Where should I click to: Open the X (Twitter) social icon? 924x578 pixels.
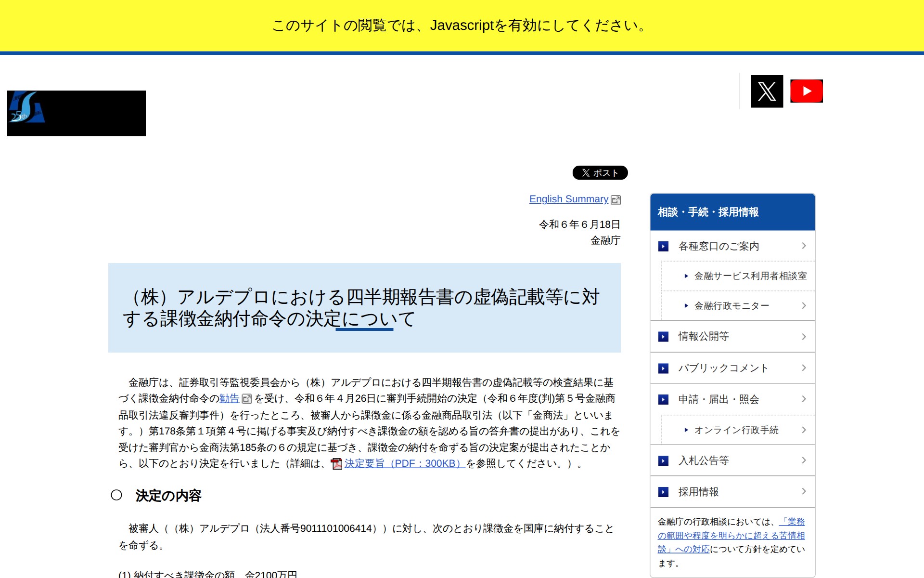(767, 91)
